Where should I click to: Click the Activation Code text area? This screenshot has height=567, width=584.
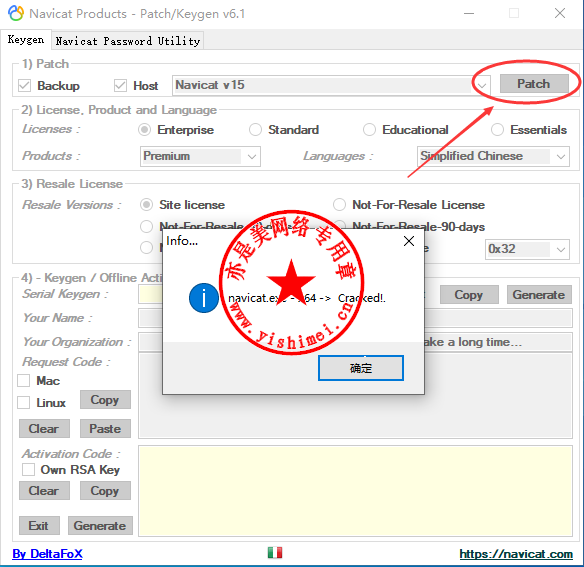[x=355, y=491]
